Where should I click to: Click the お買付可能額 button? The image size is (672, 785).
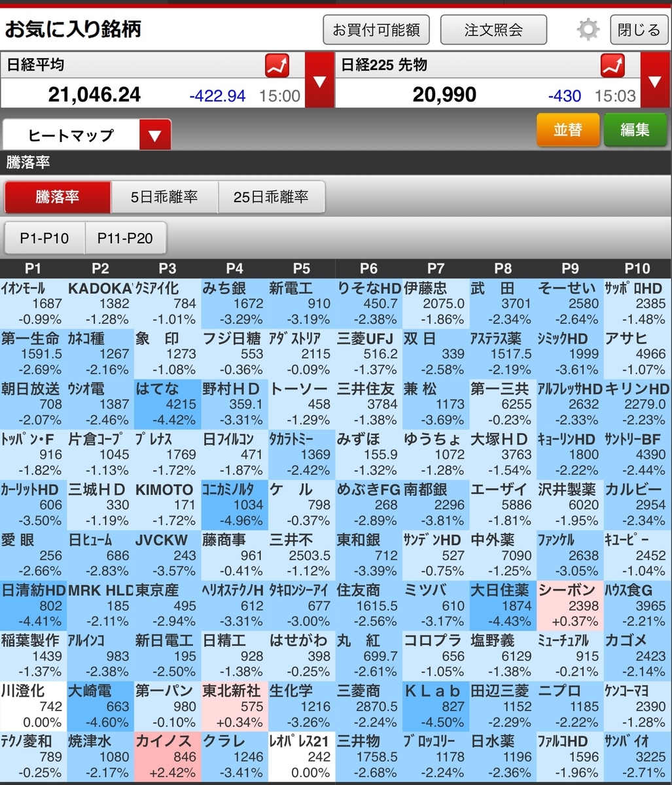pos(376,30)
